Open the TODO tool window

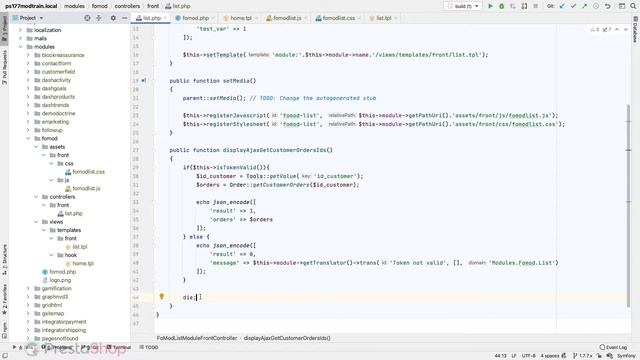149,347
